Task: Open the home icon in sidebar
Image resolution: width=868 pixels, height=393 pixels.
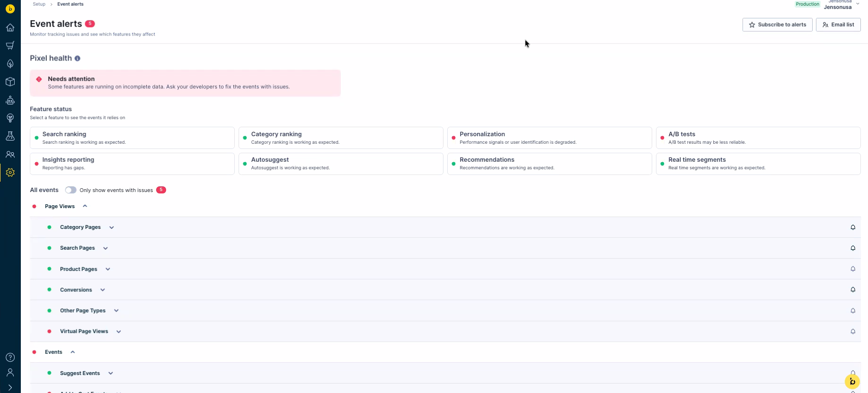Action: coord(10,27)
